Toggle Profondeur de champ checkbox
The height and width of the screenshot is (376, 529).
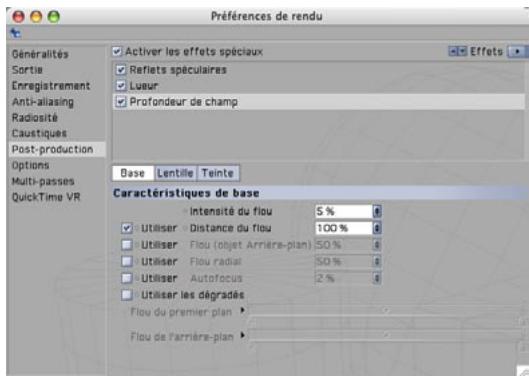point(121,102)
